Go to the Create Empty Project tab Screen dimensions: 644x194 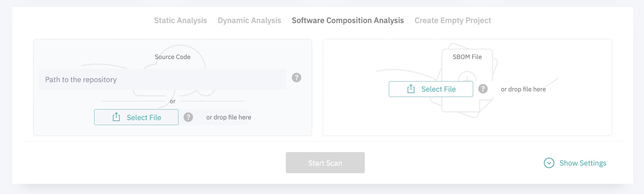coord(453,20)
